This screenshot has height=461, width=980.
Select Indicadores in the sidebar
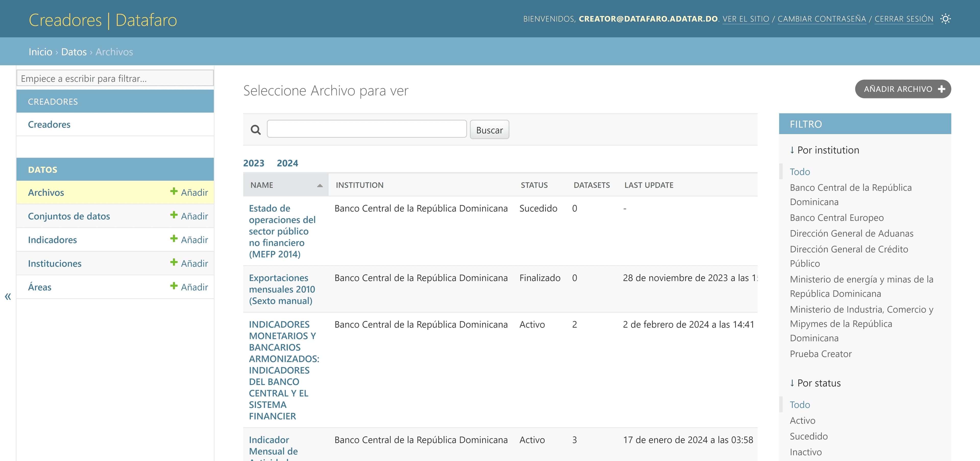52,240
